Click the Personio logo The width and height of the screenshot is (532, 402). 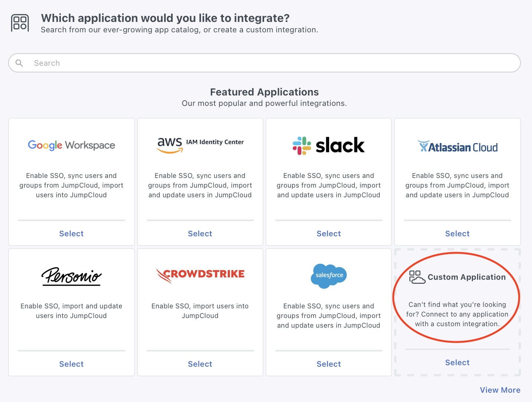[x=71, y=276]
